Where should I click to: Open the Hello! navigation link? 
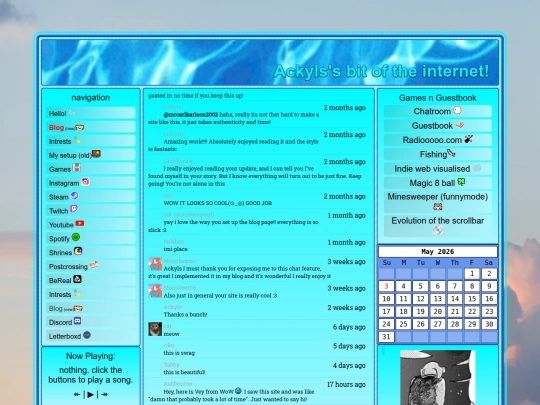[91, 113]
